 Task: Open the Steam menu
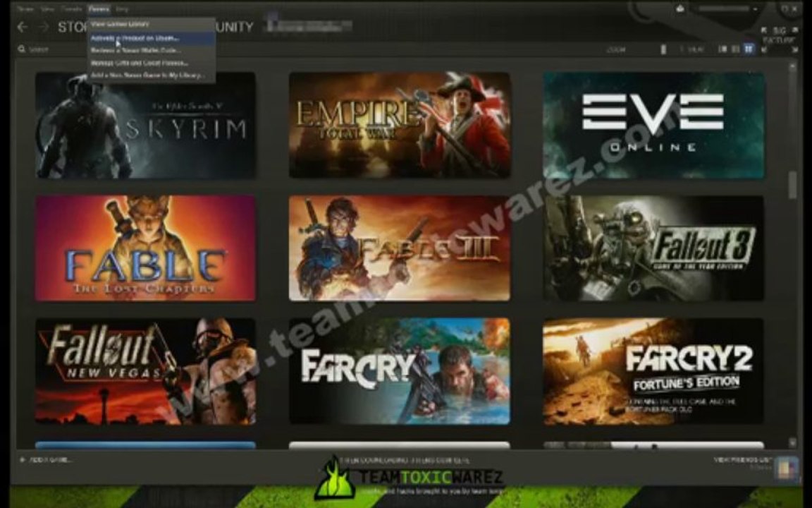click(x=25, y=8)
